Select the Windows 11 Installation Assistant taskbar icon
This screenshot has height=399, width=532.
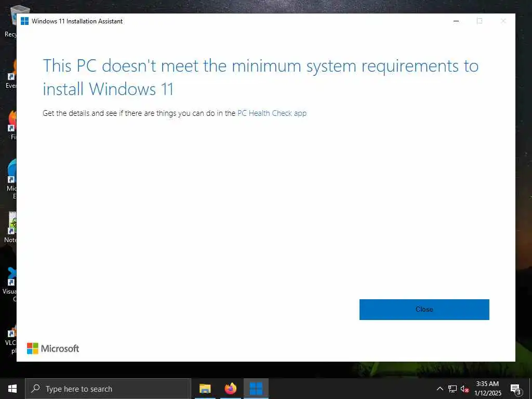point(256,389)
